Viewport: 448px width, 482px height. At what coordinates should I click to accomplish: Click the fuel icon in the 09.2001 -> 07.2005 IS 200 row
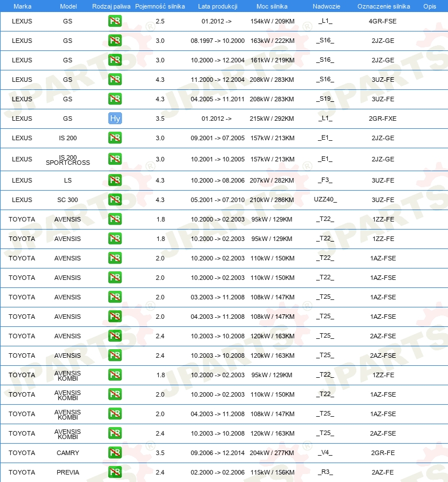(x=115, y=138)
